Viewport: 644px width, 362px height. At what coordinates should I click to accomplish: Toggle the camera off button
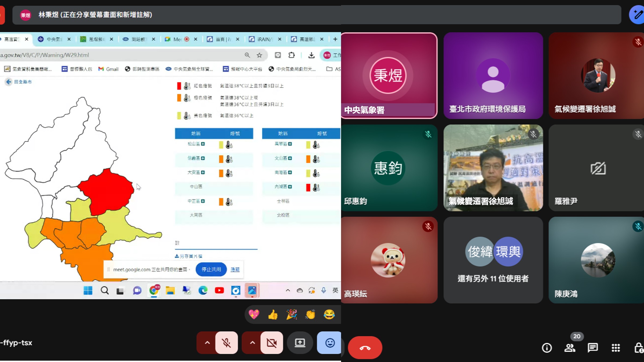point(272,343)
